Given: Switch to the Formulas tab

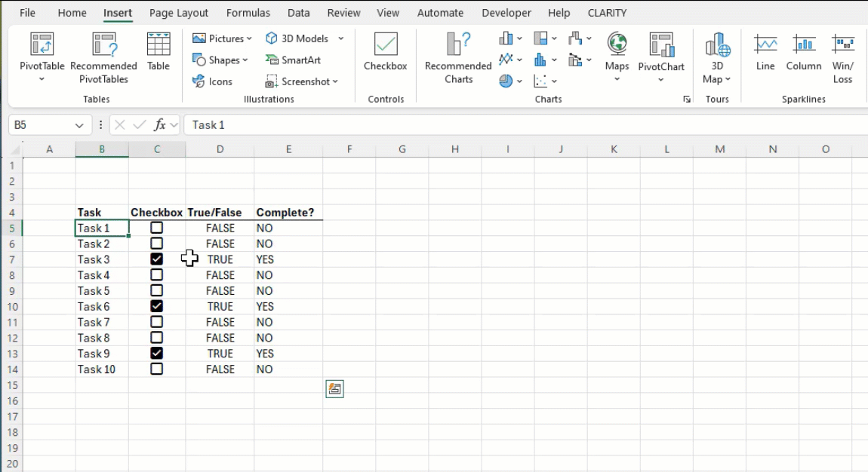Looking at the screenshot, I should tap(248, 12).
